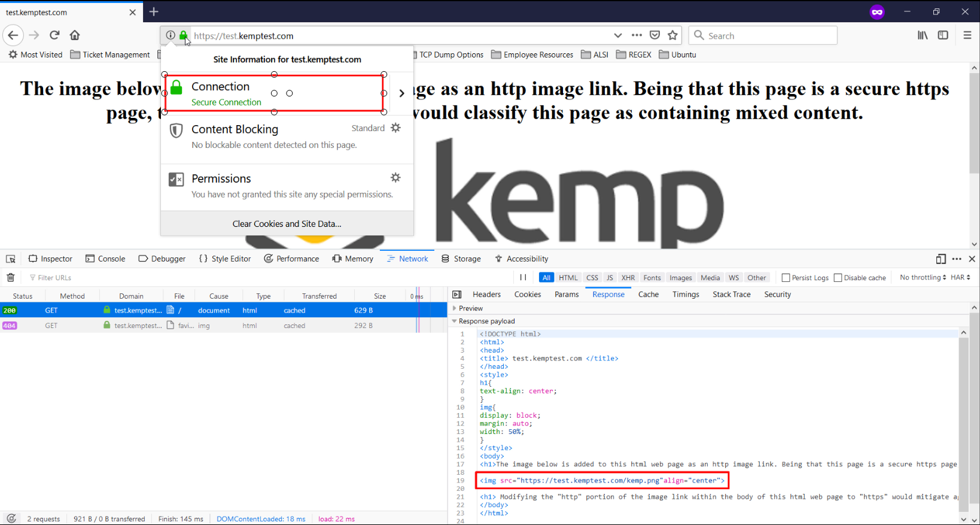980x525 pixels.
Task: Toggle responsive design mode icon
Action: (941, 259)
